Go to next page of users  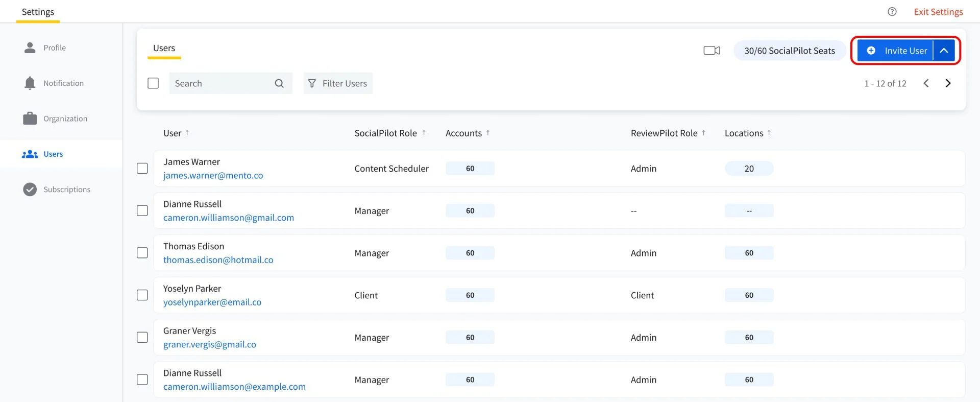tap(948, 83)
